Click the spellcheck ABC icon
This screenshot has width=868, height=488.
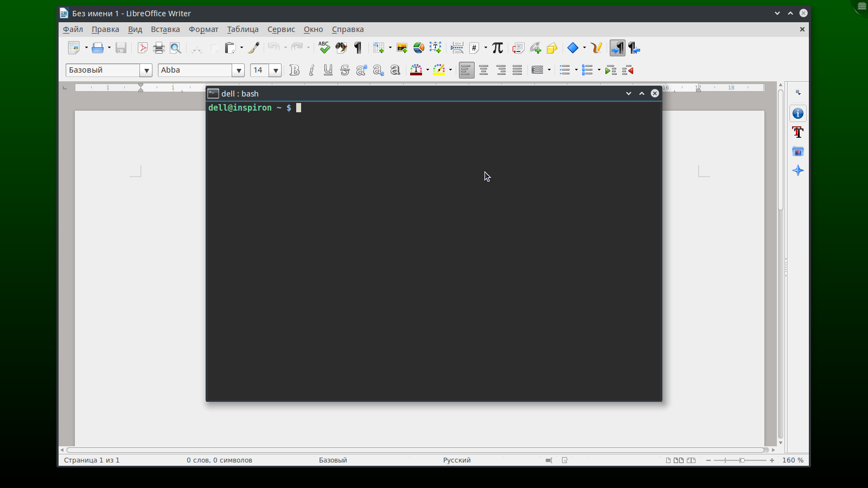pyautogui.click(x=324, y=48)
